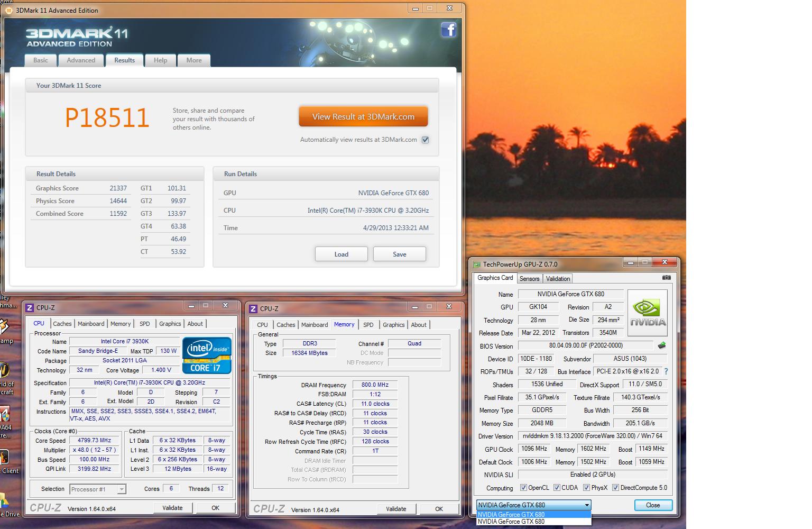Viewport: 812px width, 529px height.
Task: Click OK in the left CPU-Z window
Action: [215, 508]
